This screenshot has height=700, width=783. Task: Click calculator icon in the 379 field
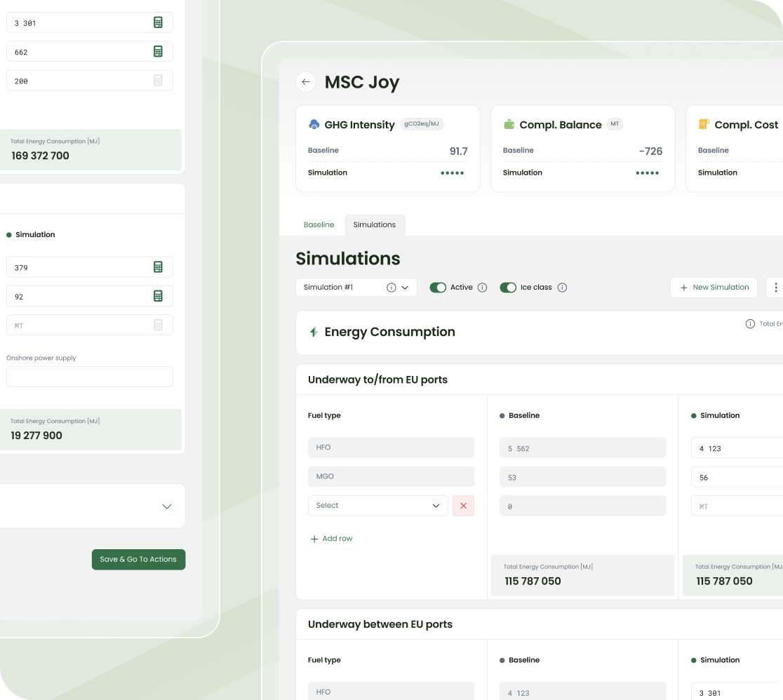click(x=158, y=267)
